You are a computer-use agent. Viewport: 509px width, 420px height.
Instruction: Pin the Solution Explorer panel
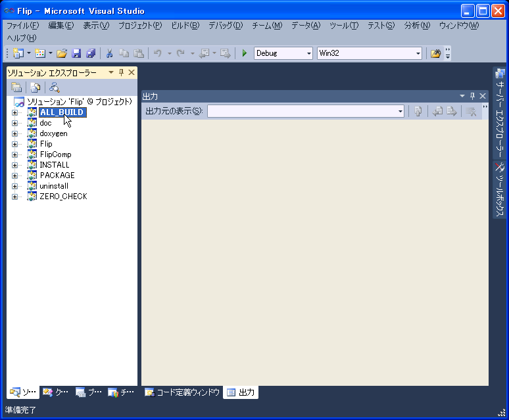click(x=121, y=72)
